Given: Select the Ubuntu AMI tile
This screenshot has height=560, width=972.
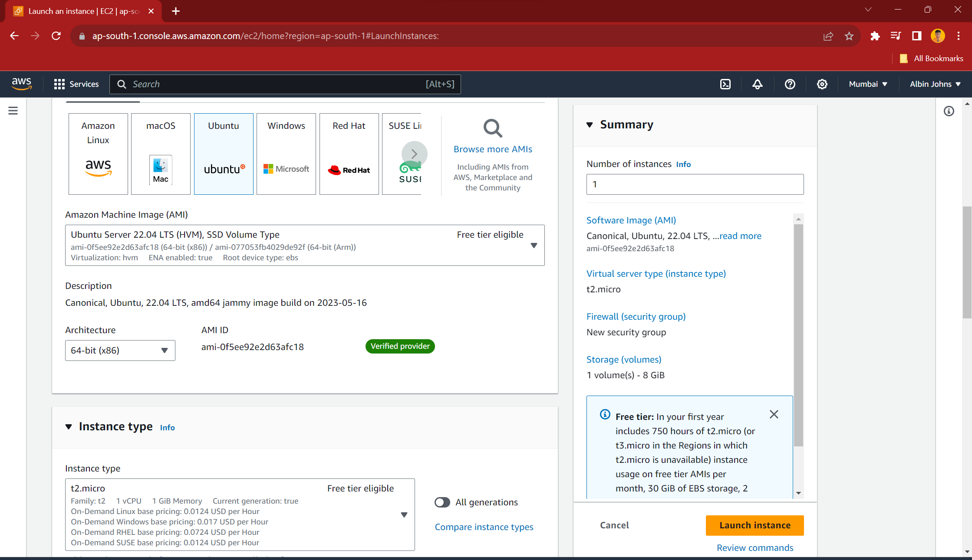Looking at the screenshot, I should tap(224, 154).
